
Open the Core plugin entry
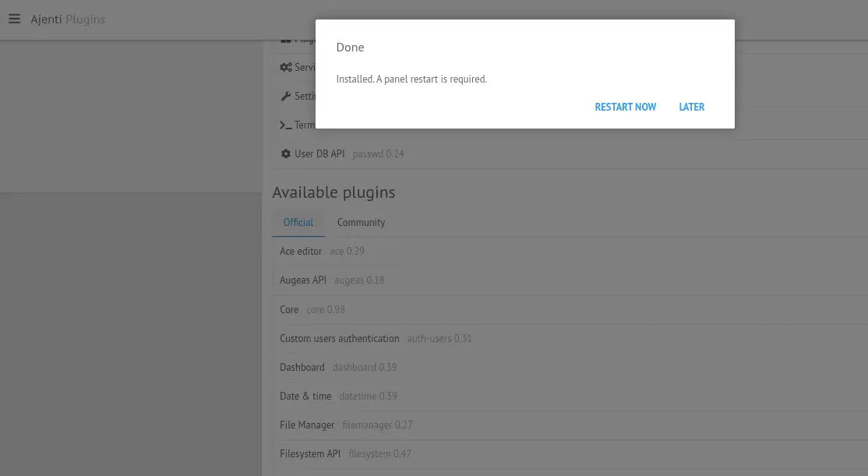point(289,310)
